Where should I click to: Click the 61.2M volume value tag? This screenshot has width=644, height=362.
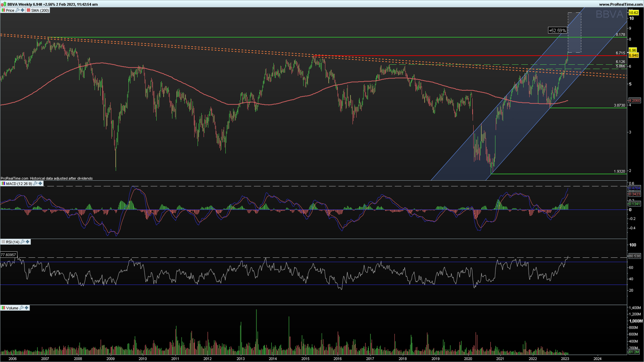coord(634,352)
